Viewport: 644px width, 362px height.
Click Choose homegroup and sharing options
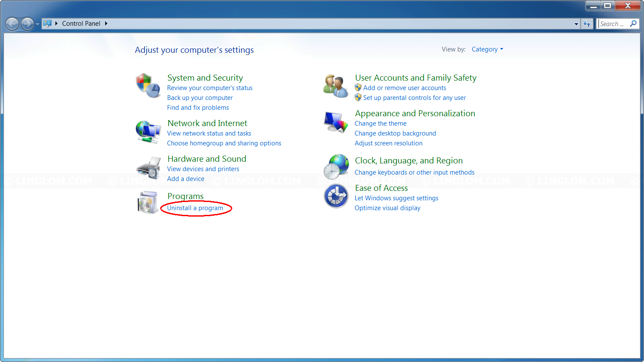click(224, 143)
